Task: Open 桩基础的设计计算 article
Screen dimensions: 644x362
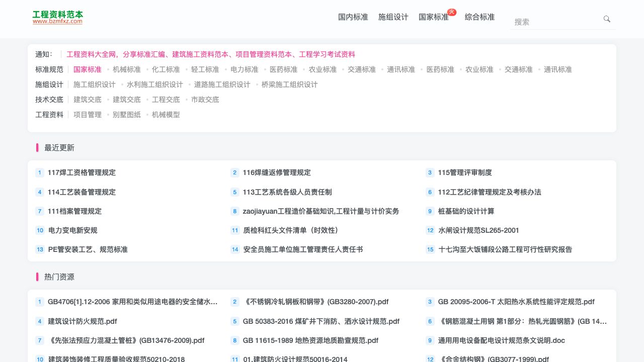Action: pyautogui.click(x=466, y=211)
